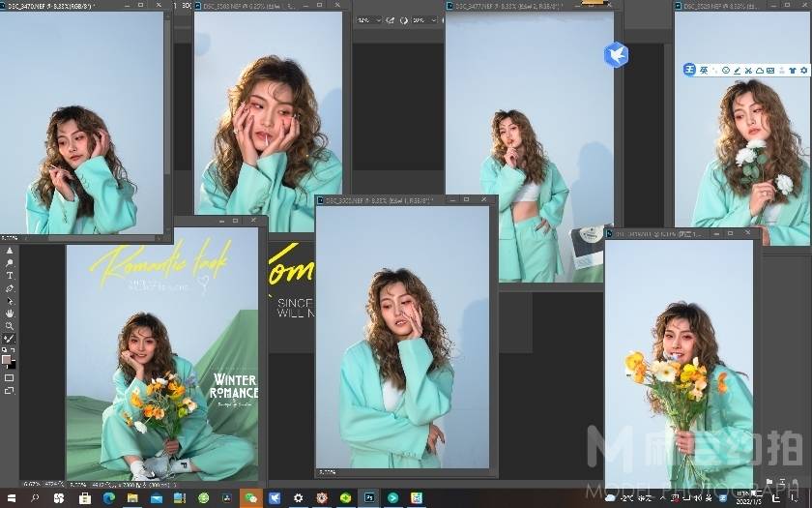812x508 pixels.
Task: Toggle the 英 language mode on IME bar
Action: point(704,70)
